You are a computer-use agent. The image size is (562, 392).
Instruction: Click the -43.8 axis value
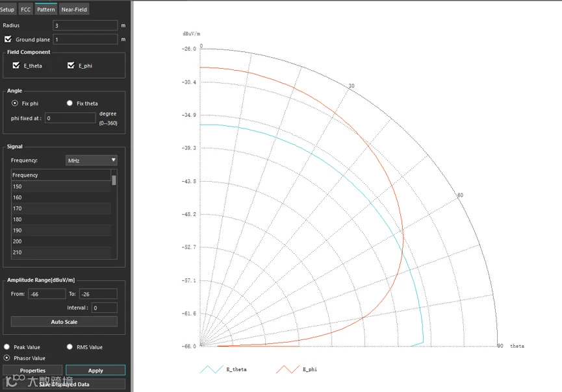pos(189,181)
